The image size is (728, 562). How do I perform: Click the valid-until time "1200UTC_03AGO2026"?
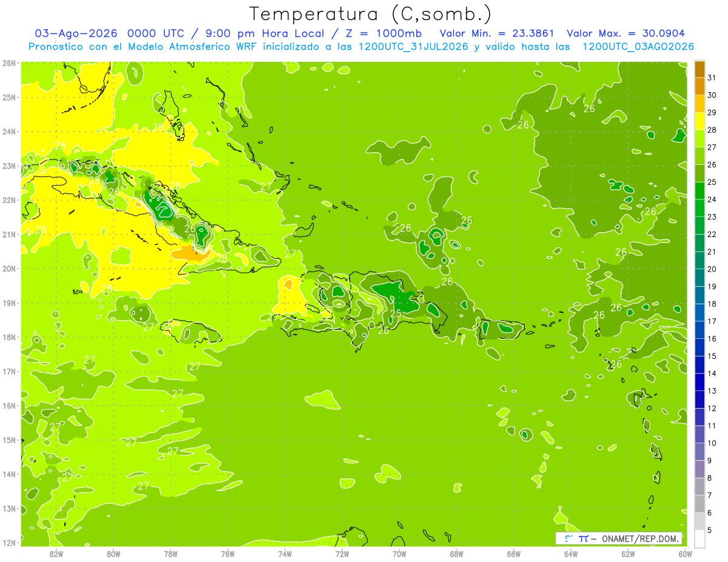[638, 47]
